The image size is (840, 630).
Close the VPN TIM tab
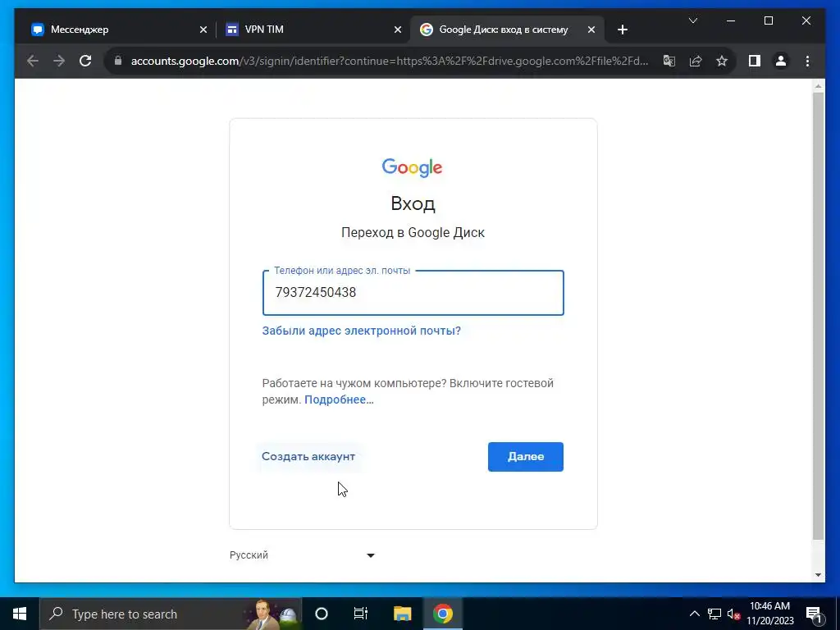tap(398, 30)
